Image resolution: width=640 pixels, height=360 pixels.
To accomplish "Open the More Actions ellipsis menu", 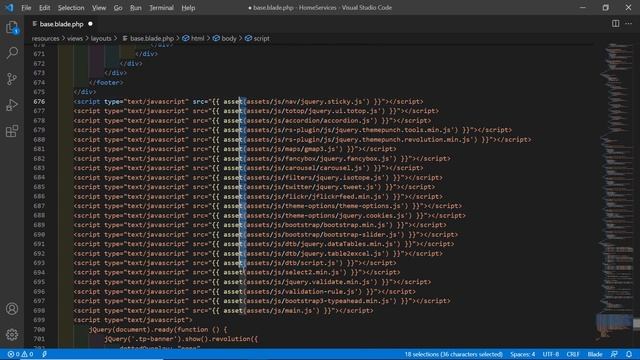I will [x=629, y=24].
